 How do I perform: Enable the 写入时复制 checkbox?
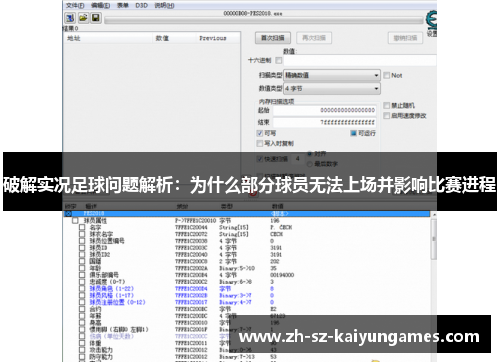click(260, 143)
